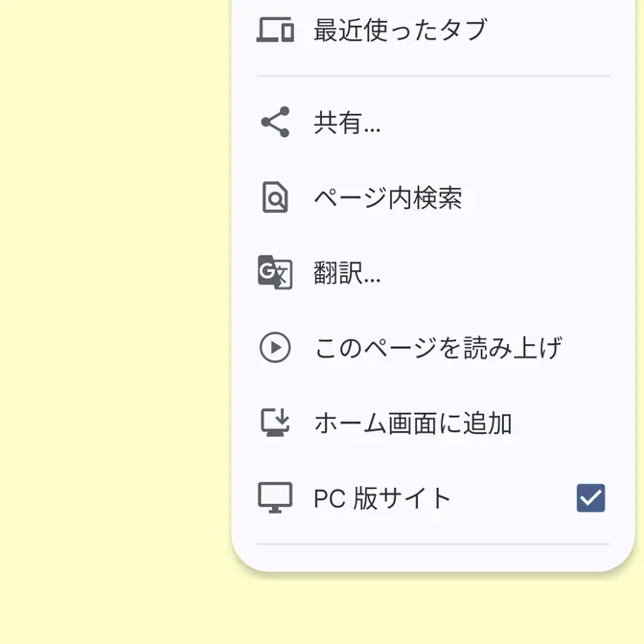Viewport: 644px width, 644px height.
Task: Select the 共有... menu item
Action: pos(347,124)
